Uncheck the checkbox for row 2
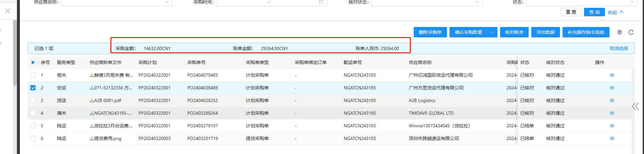 click(x=33, y=88)
